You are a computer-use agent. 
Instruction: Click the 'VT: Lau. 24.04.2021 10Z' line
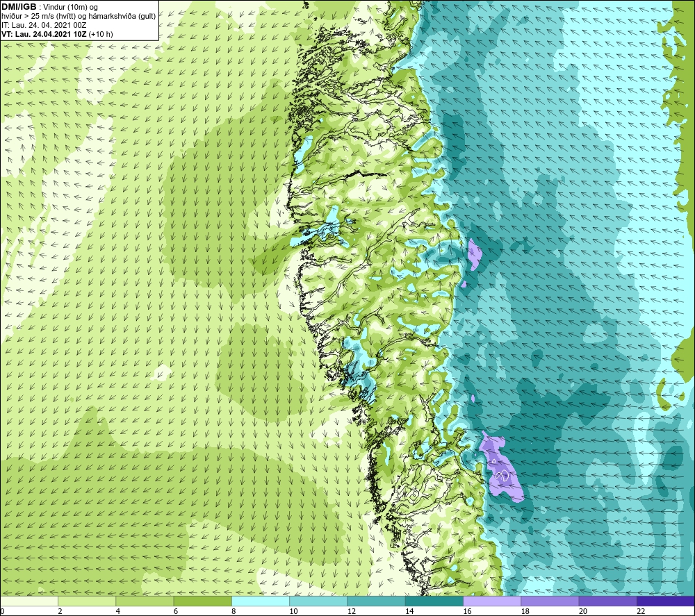[x=44, y=34]
